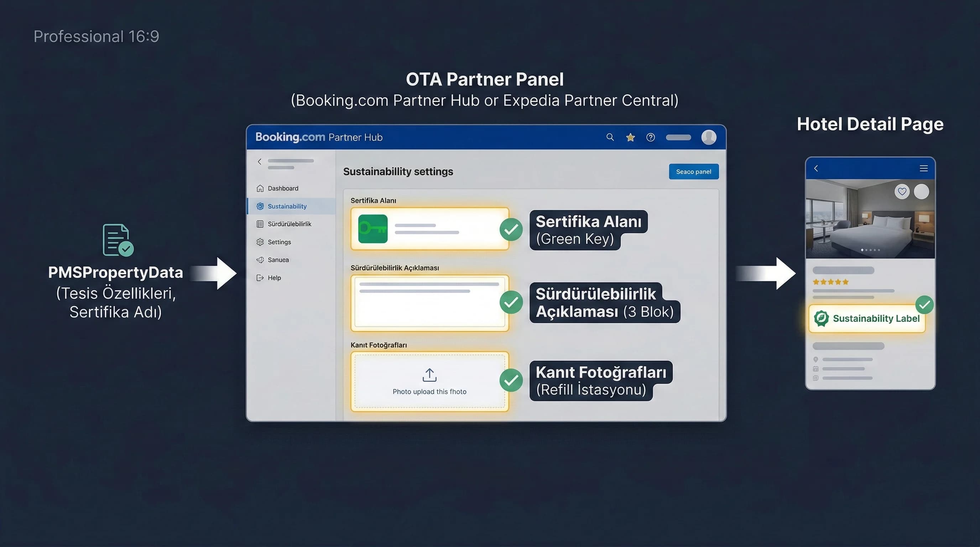This screenshot has width=980, height=547.
Task: Open the help question mark icon
Action: point(651,137)
